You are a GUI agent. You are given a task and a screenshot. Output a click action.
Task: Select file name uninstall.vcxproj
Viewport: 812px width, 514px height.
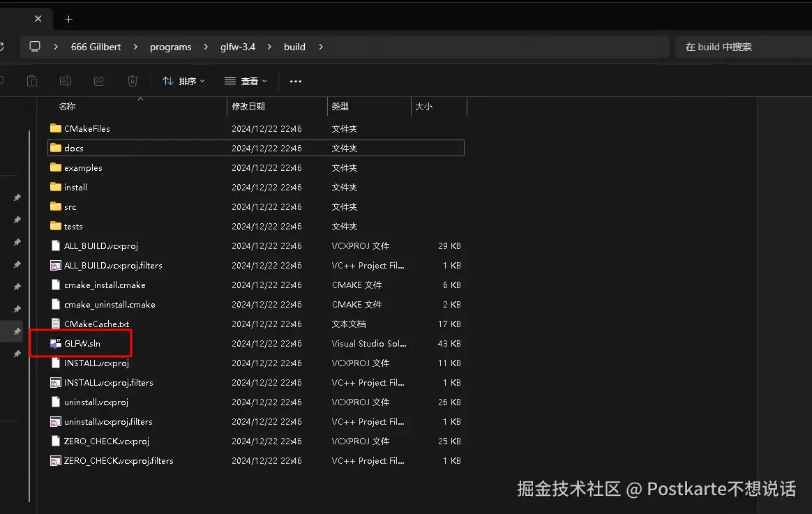coord(96,402)
